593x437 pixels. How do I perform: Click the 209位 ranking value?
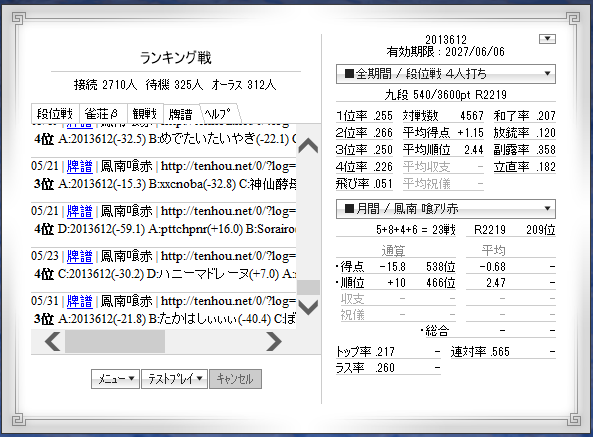click(540, 229)
